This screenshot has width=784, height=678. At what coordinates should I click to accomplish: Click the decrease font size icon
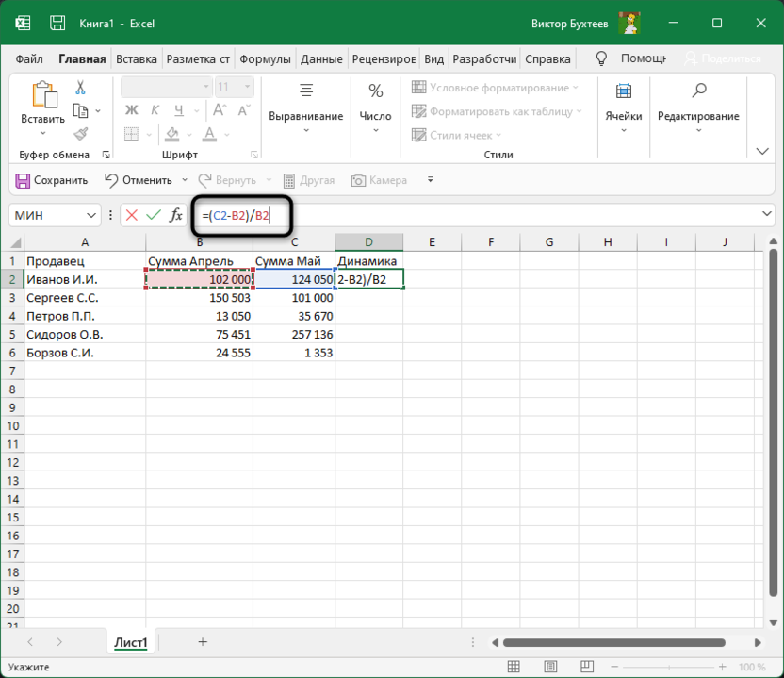click(243, 110)
